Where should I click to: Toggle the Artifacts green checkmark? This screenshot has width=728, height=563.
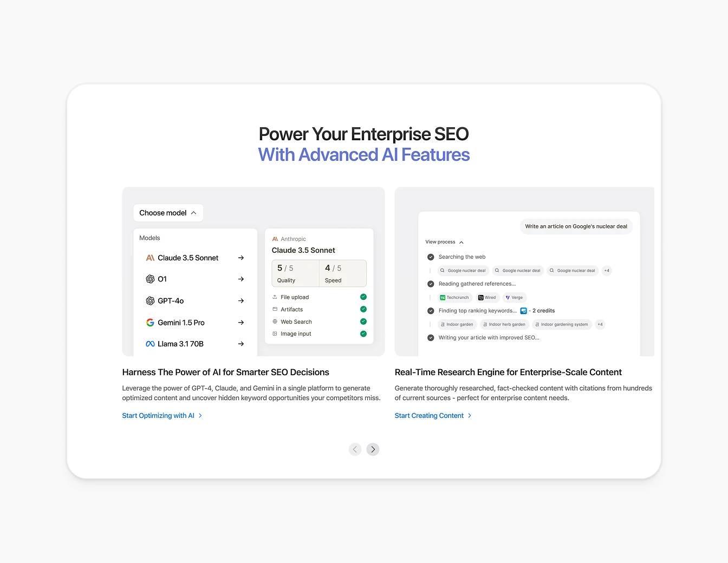tap(363, 309)
